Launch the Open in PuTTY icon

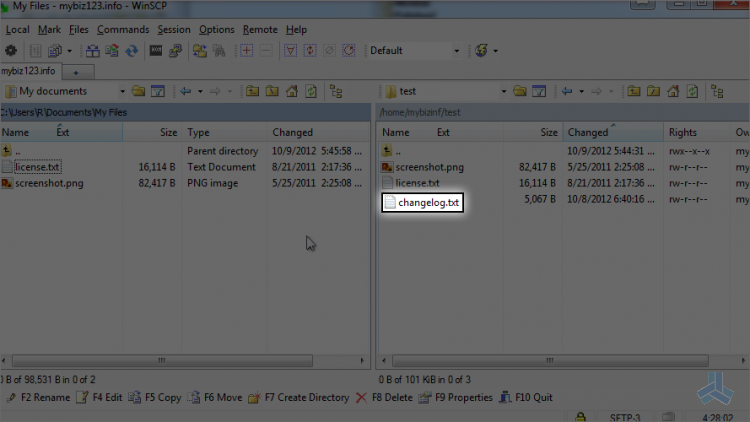[176, 50]
